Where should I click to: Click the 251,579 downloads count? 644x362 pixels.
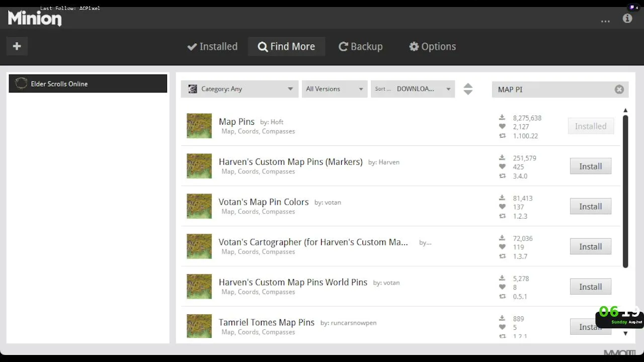coord(525,158)
